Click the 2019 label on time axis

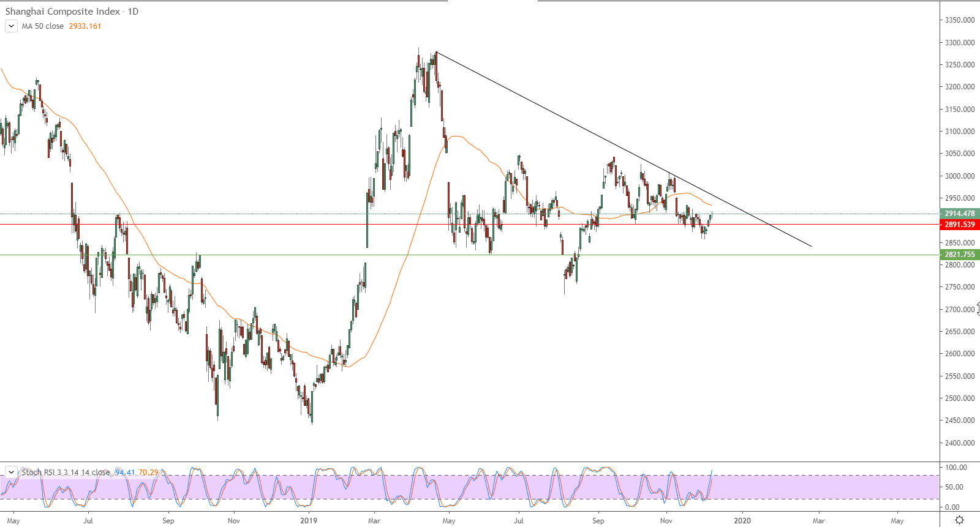pyautogui.click(x=309, y=521)
